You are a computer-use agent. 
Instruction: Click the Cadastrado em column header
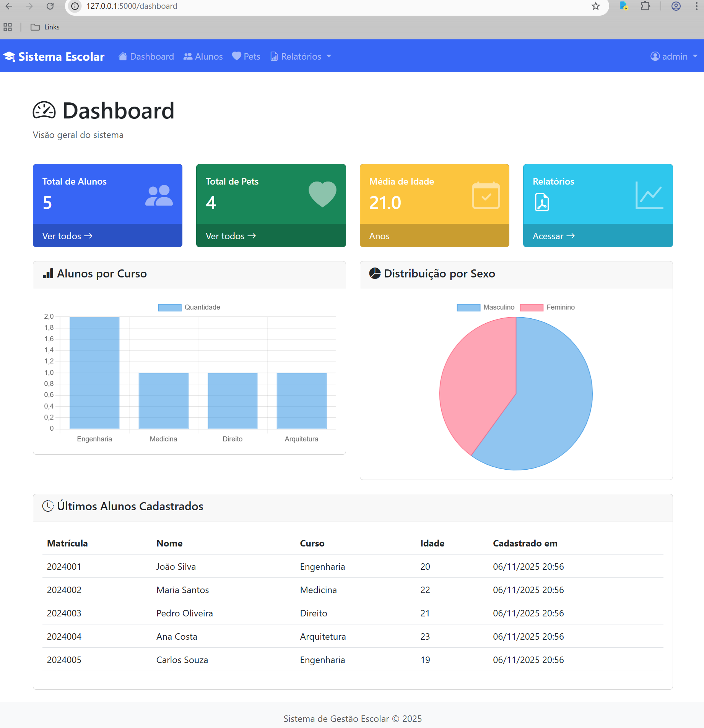coord(525,543)
